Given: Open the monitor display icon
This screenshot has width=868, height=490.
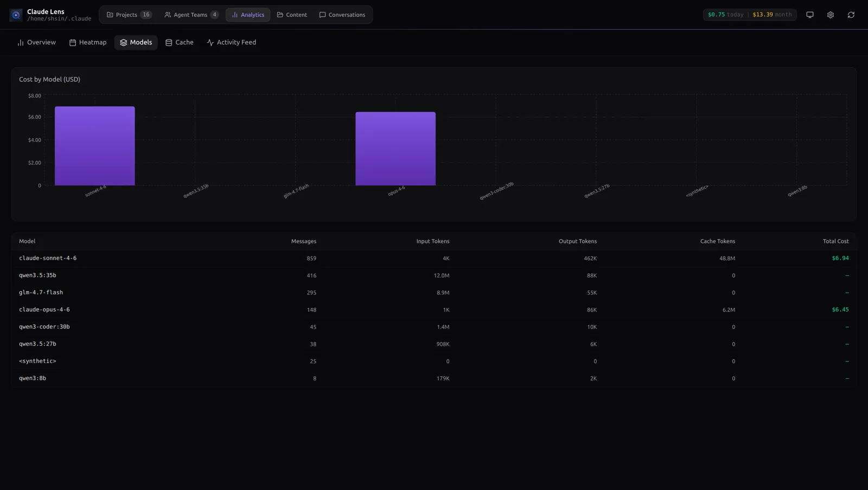Looking at the screenshot, I should click(809, 15).
